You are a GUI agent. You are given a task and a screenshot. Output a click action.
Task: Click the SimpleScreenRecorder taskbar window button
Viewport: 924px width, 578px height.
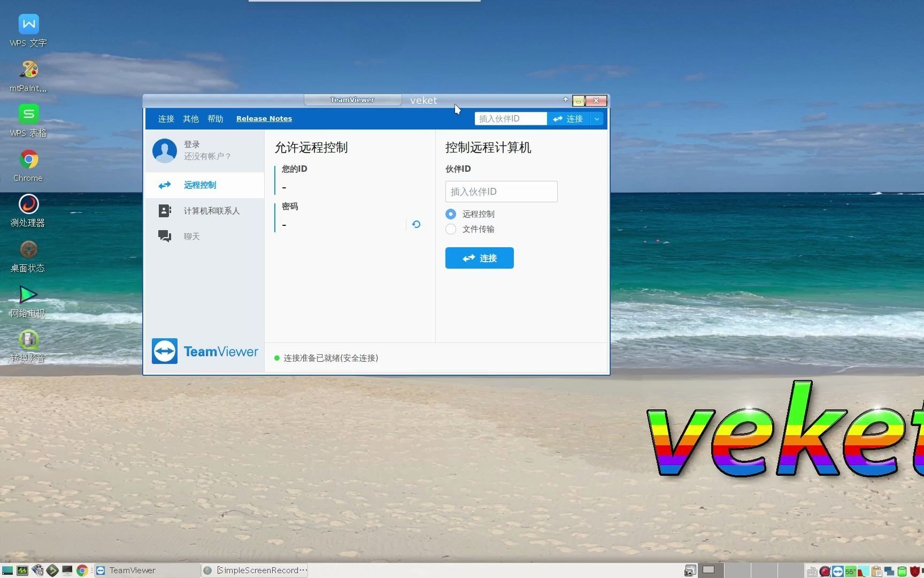(x=255, y=571)
